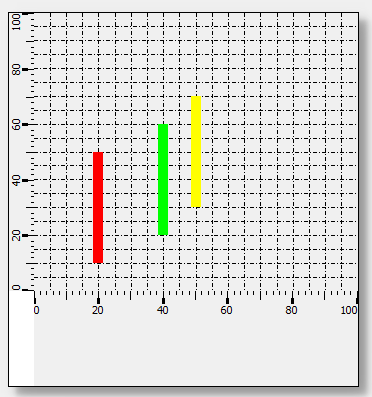Click the red vertical bar
Screen dimensions: 372x397
coord(98,208)
